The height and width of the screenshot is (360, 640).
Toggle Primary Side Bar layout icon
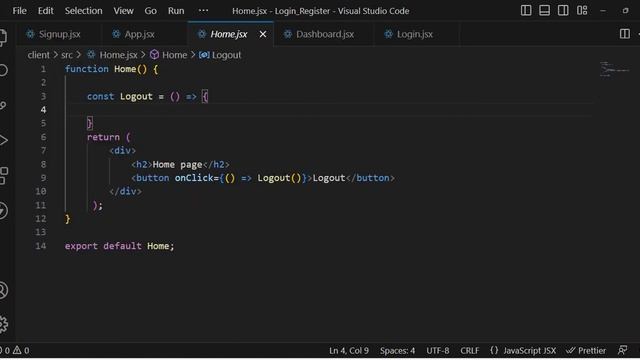(x=526, y=11)
